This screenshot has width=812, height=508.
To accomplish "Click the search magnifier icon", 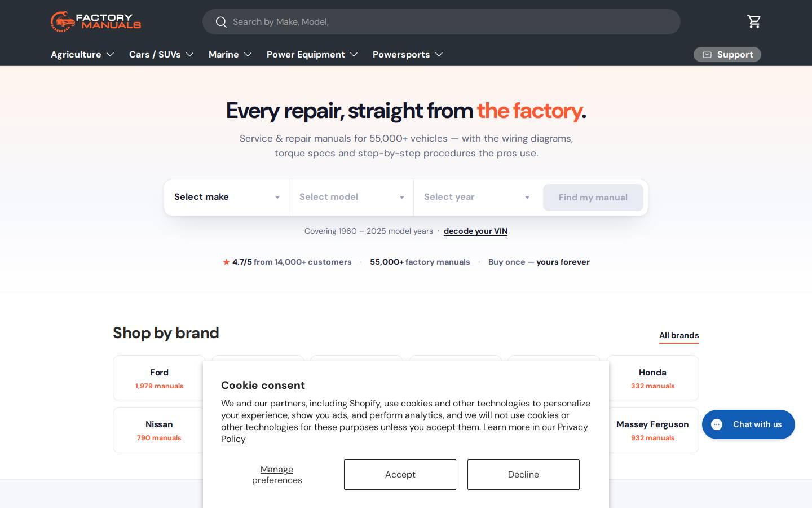I will tap(221, 22).
